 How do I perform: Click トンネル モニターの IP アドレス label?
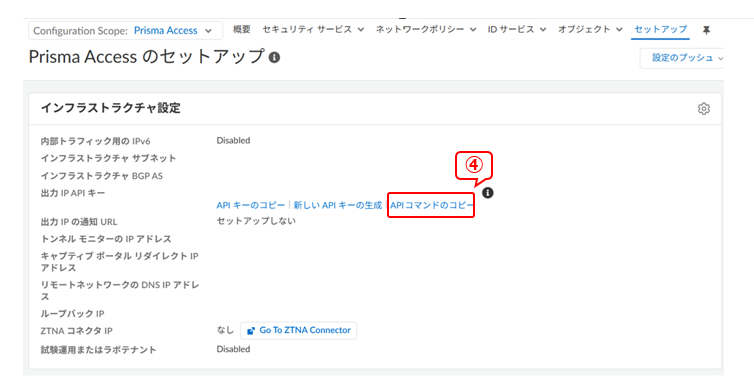[106, 239]
